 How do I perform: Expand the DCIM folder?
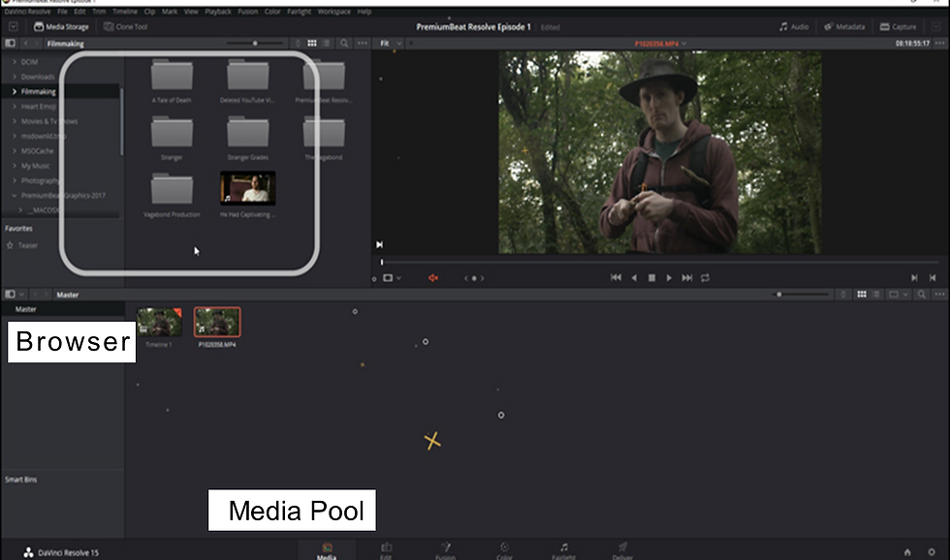[15, 62]
